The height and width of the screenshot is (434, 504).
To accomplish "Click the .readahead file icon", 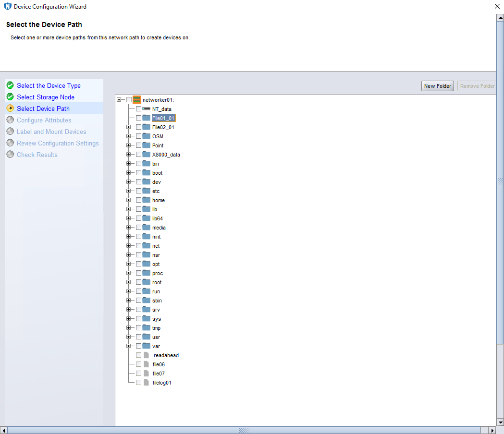I will (147, 355).
